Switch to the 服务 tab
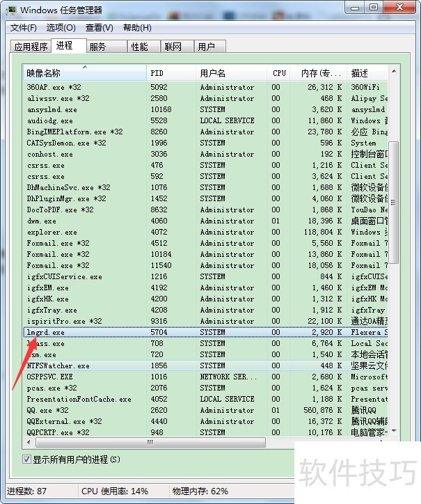421x504 pixels. [106, 47]
